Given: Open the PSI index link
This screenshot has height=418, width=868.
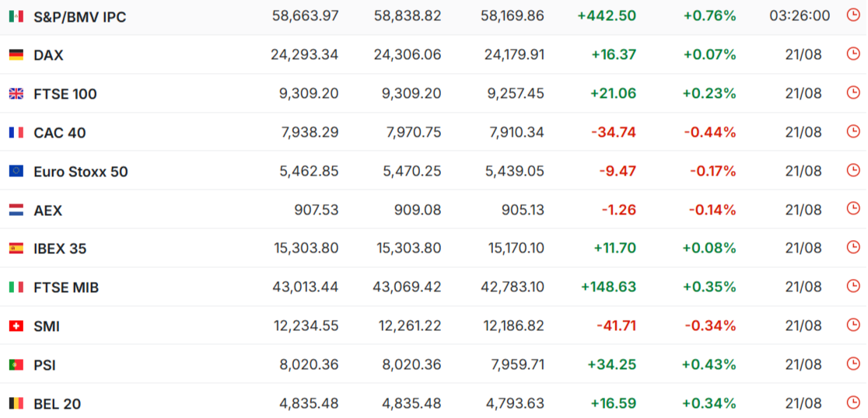Looking at the screenshot, I should click(x=45, y=365).
